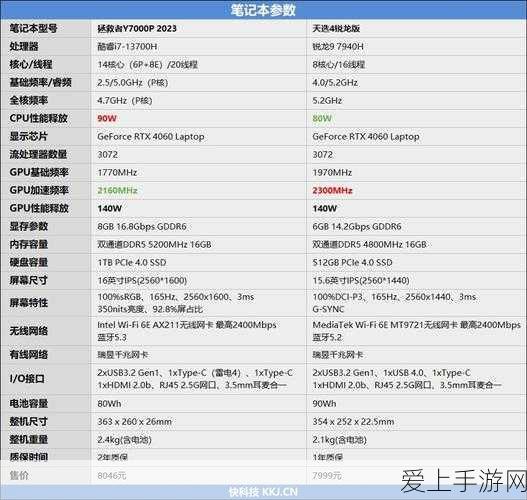Screen dimensions: 527x500
Task: Select the 显存参数 row label
Action: pos(29,226)
